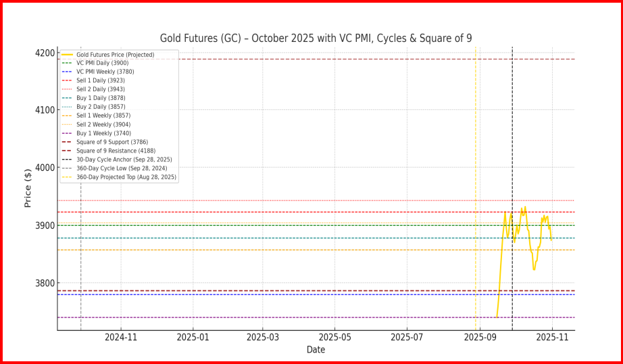Image resolution: width=623 pixels, height=364 pixels.
Task: Click Buy 1 Daily (3878) legend entry
Action: click(100, 99)
